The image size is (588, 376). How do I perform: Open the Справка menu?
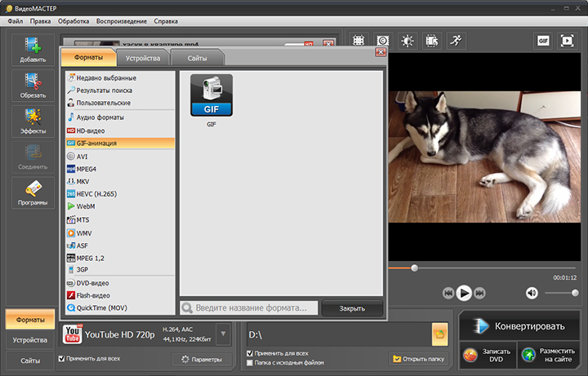tap(166, 21)
